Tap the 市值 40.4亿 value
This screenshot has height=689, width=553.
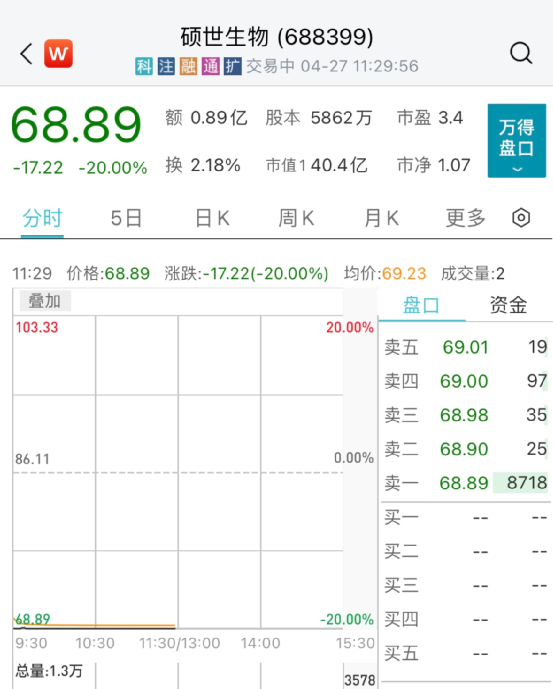point(316,165)
